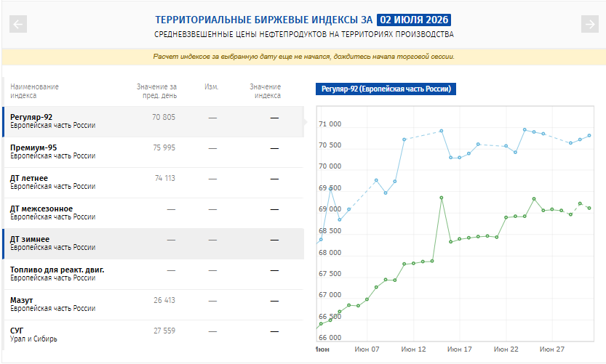Image resolution: width=606 pixels, height=364 pixels.
Task: Click x-axis label Июн 12
Action: coord(413,349)
